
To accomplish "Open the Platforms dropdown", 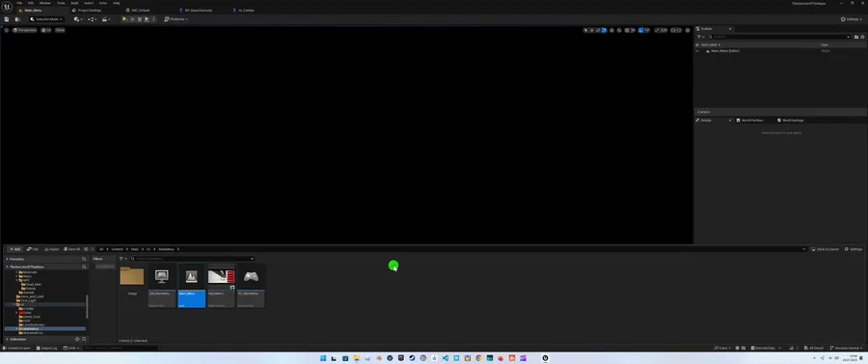I will [x=176, y=19].
